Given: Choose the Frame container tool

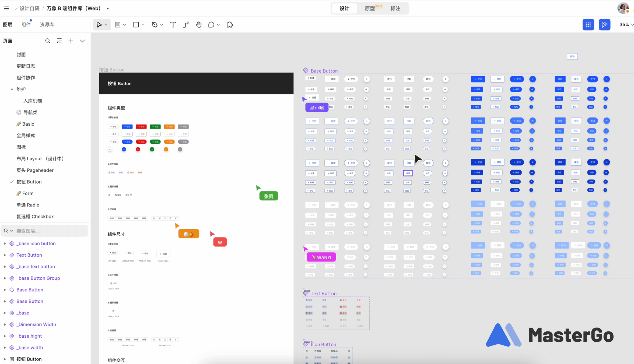Looking at the screenshot, I should (x=118, y=25).
